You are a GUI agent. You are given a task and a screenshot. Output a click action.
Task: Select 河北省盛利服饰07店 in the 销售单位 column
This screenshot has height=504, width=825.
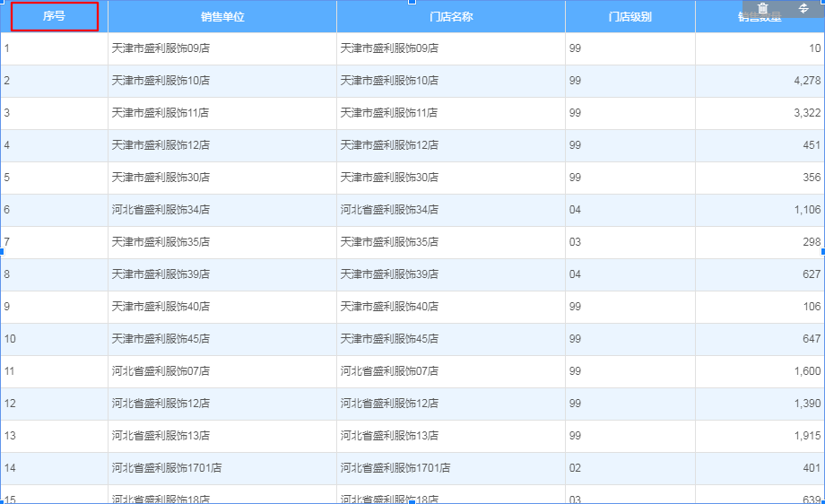tap(161, 371)
